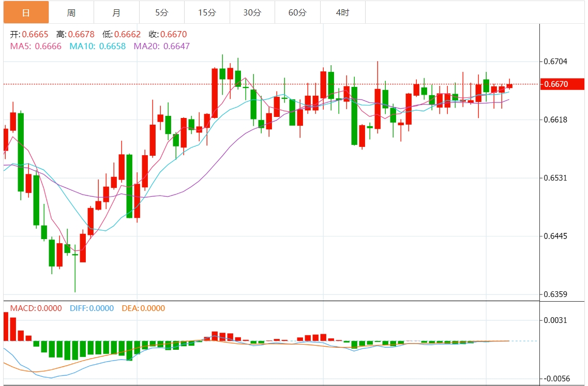Image resolution: width=588 pixels, height=386 pixels.
Task: Open the 月 monthly chart tab
Action: pos(116,12)
